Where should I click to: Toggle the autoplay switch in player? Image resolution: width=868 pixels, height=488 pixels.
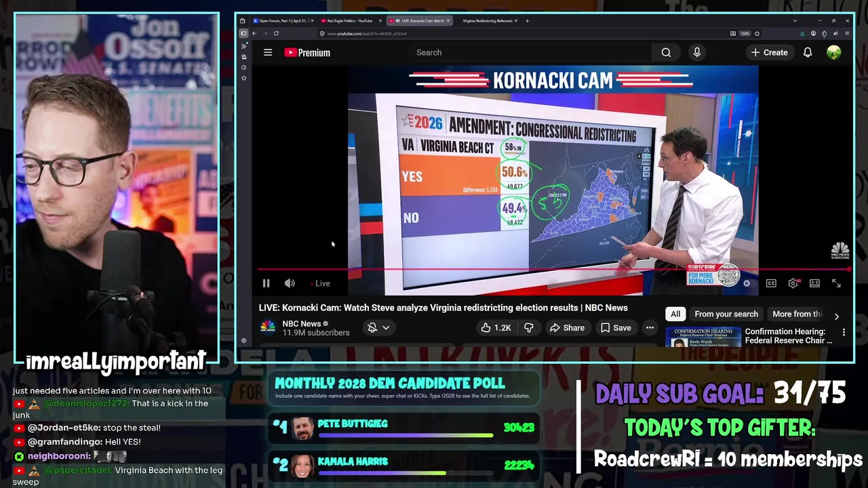745,283
